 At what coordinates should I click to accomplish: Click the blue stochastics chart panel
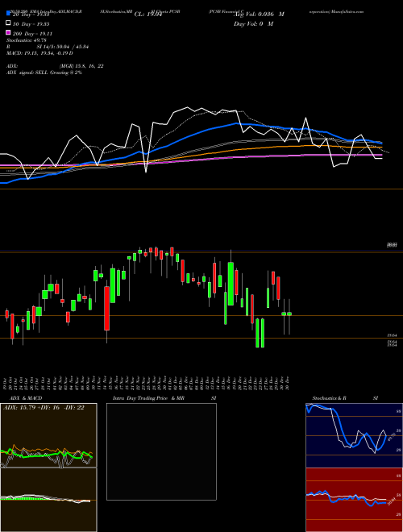(354, 435)
